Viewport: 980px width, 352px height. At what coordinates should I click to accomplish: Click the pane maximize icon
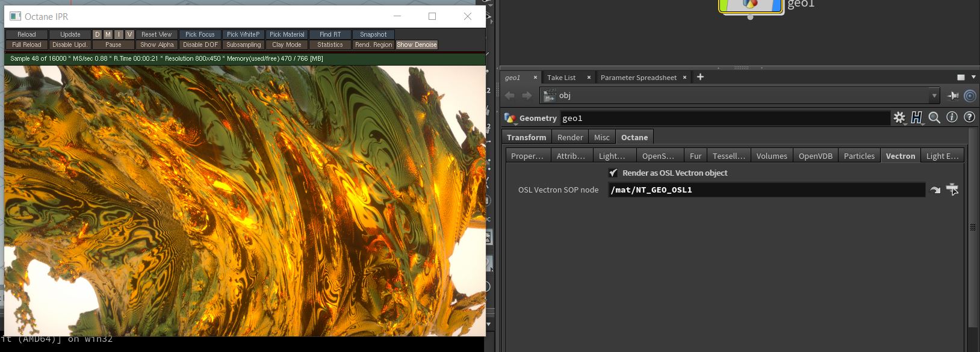point(961,78)
